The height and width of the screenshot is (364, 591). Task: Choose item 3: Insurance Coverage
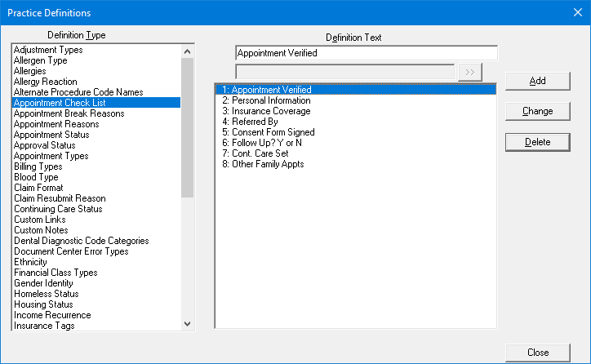click(x=356, y=111)
